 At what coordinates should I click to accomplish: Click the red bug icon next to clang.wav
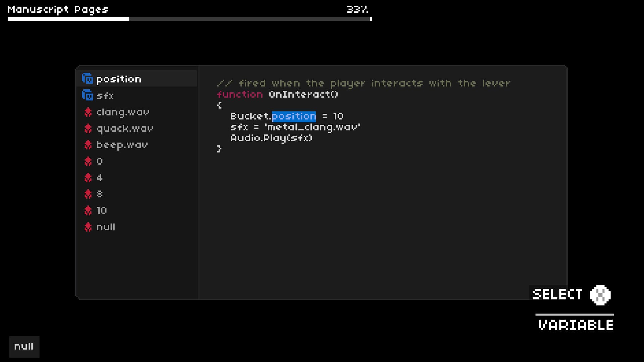click(88, 112)
